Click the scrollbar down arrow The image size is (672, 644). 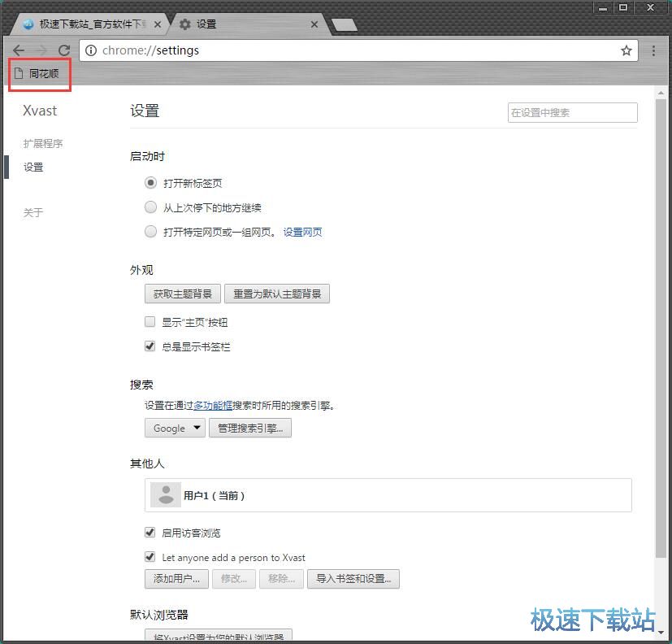(661, 632)
